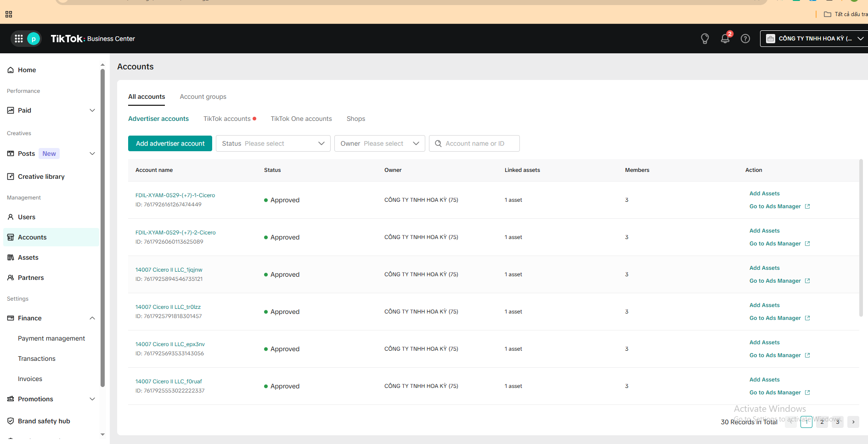The image size is (868, 444).
Task: Click external link icon for 14007 Cicero II LLC_1jqjnw row
Action: [807, 281]
